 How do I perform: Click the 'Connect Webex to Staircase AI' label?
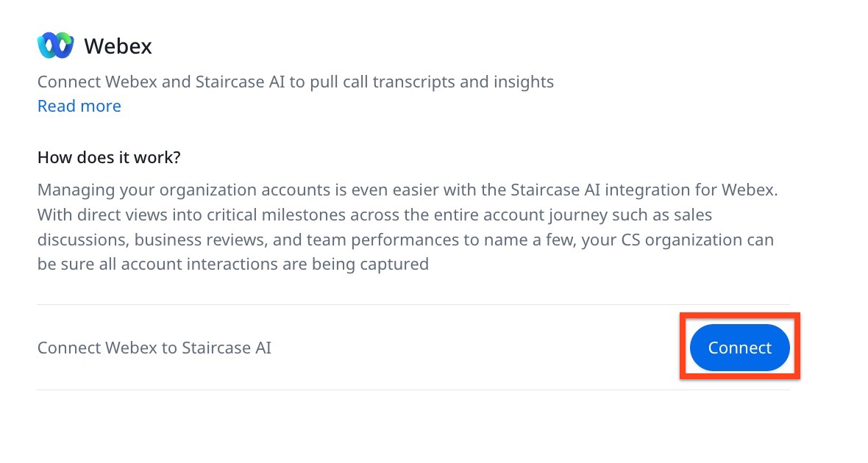pyautogui.click(x=154, y=348)
